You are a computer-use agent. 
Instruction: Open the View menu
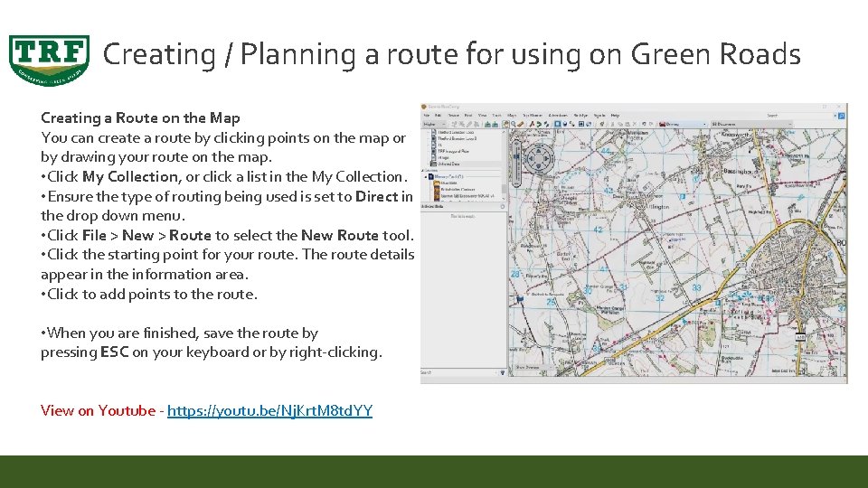tap(482, 115)
